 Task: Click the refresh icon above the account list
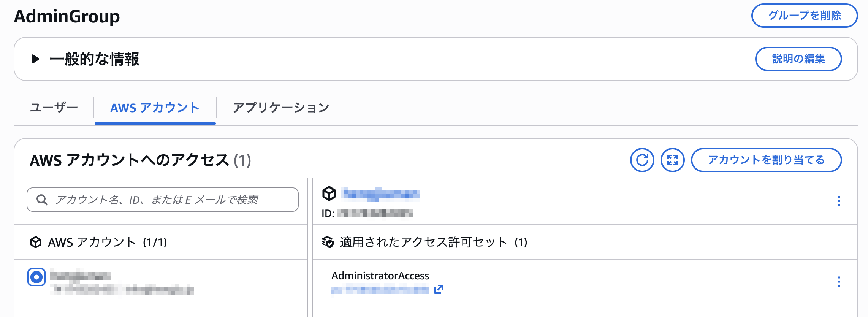click(x=641, y=160)
